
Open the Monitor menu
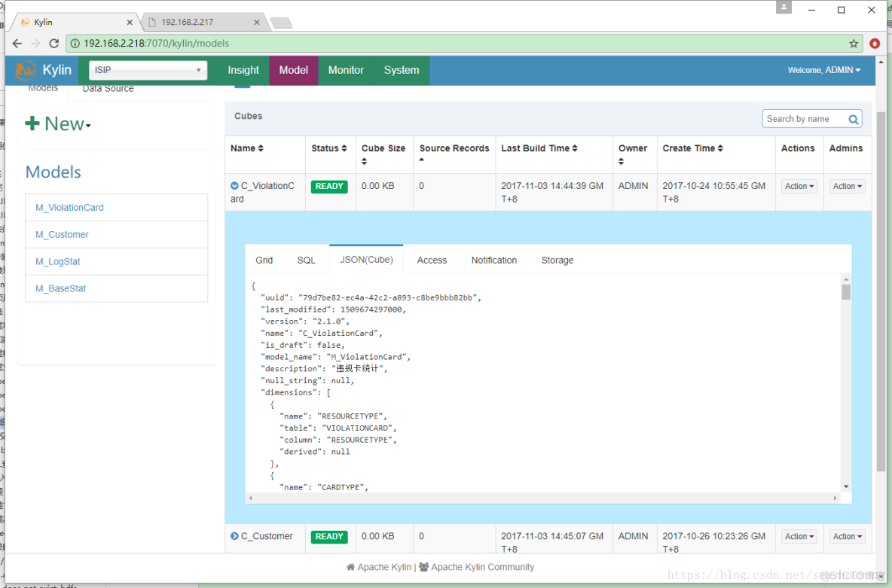346,70
